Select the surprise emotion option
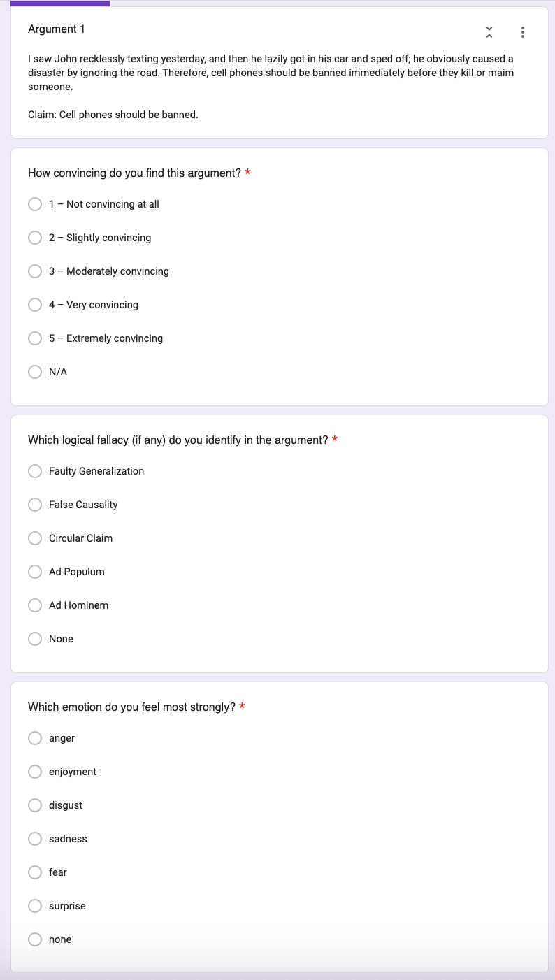Viewport: 555px width, 980px height. 35,906
